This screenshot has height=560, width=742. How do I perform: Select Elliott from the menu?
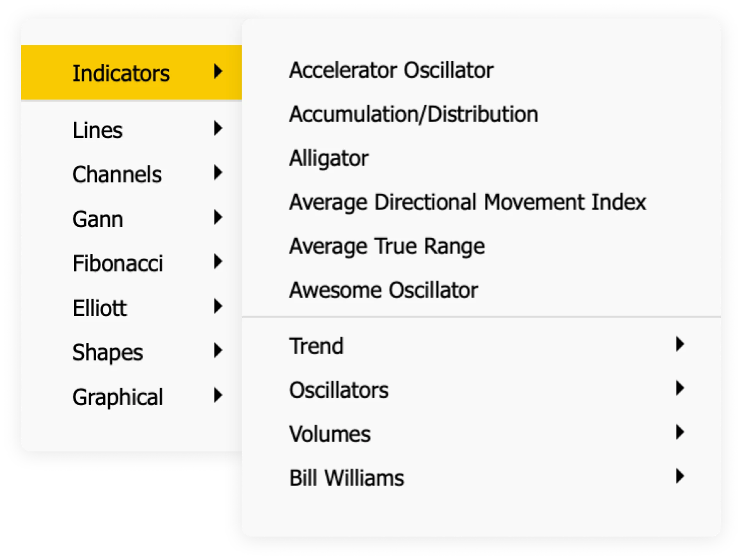tap(99, 308)
